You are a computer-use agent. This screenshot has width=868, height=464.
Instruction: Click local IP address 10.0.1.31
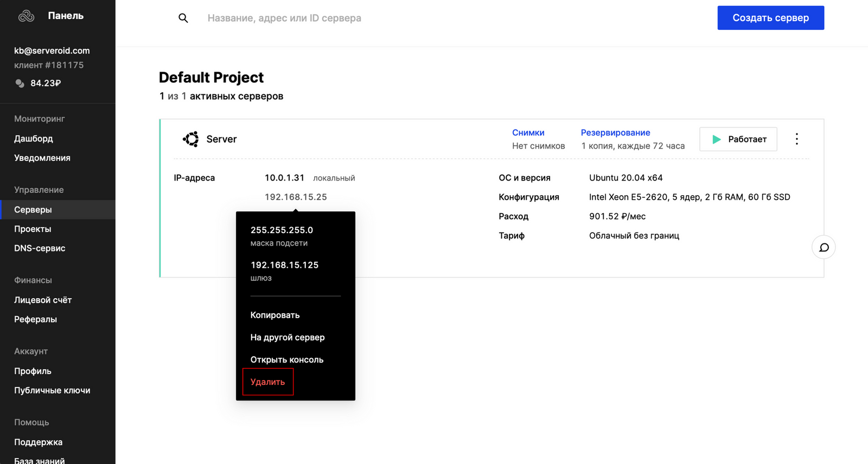(284, 178)
